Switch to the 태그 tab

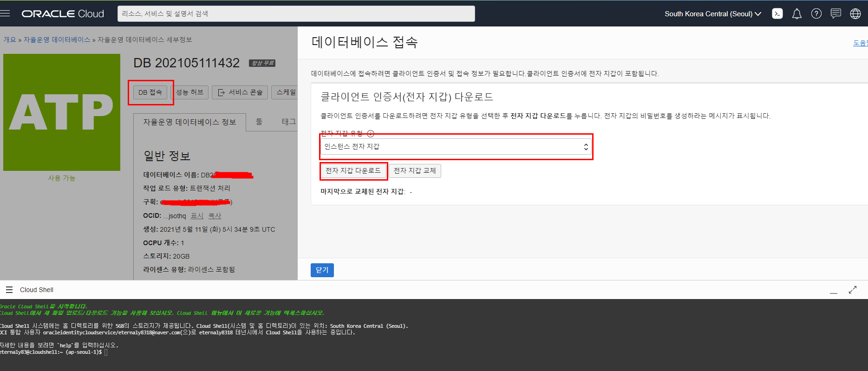pos(288,122)
